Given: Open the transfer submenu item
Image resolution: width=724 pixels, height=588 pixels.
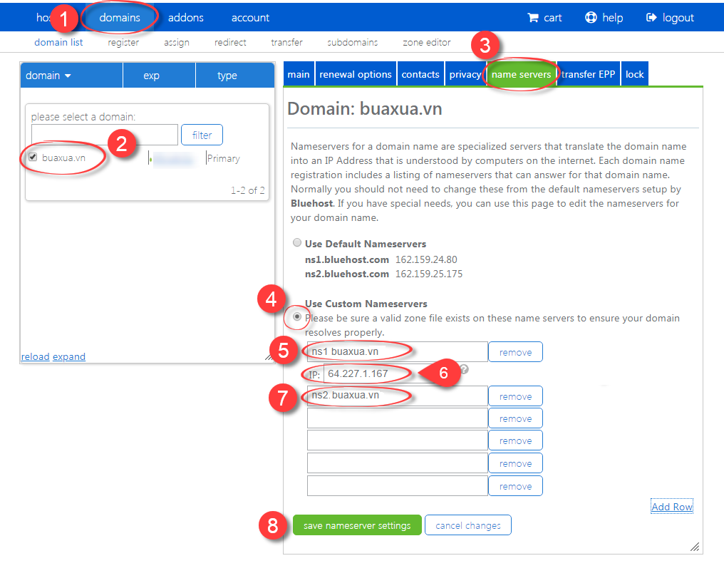Looking at the screenshot, I should pyautogui.click(x=286, y=43).
